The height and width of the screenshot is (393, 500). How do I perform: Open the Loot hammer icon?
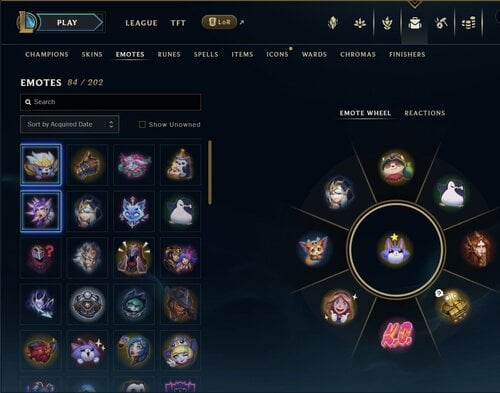click(x=441, y=23)
